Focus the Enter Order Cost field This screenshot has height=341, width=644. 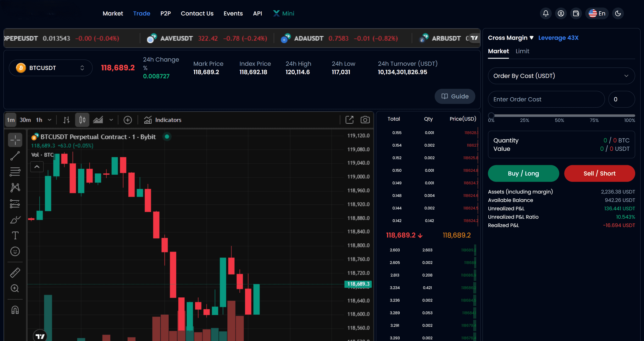546,99
